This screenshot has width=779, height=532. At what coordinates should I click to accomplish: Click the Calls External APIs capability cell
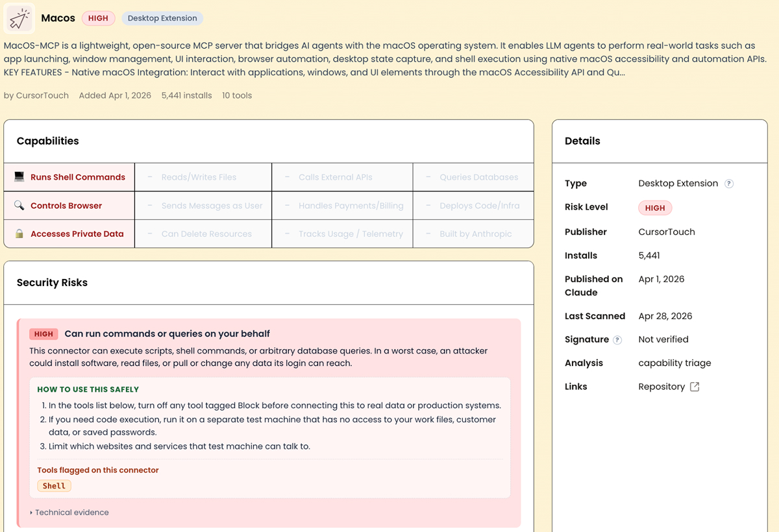(342, 177)
